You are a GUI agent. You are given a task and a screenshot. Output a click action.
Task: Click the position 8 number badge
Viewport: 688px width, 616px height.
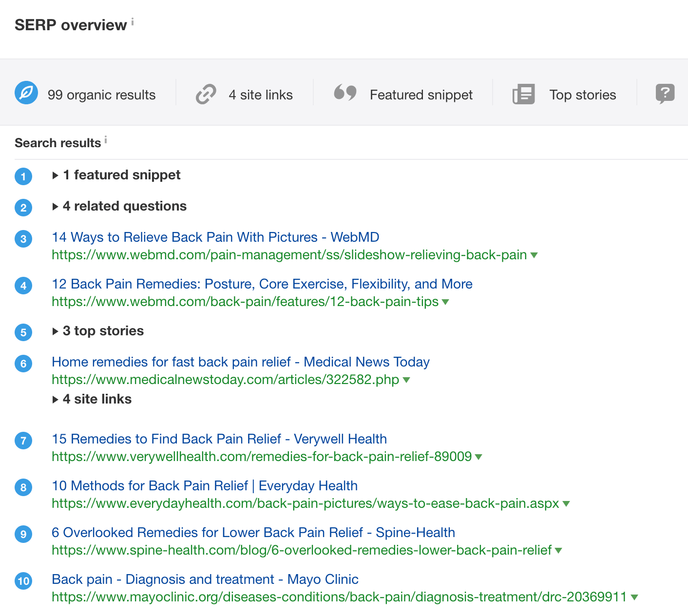tap(23, 487)
